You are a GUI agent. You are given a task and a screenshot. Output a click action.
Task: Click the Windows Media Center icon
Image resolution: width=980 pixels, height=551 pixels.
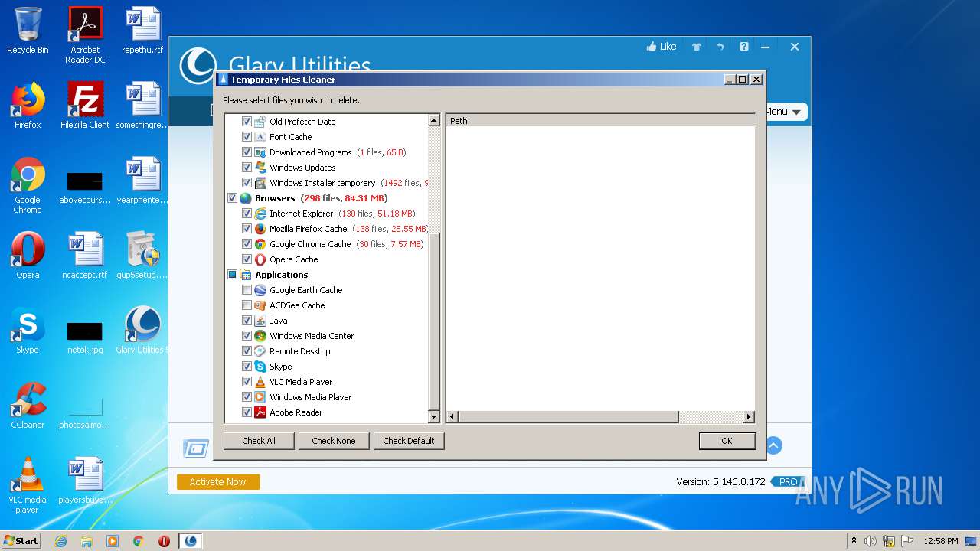coord(260,336)
